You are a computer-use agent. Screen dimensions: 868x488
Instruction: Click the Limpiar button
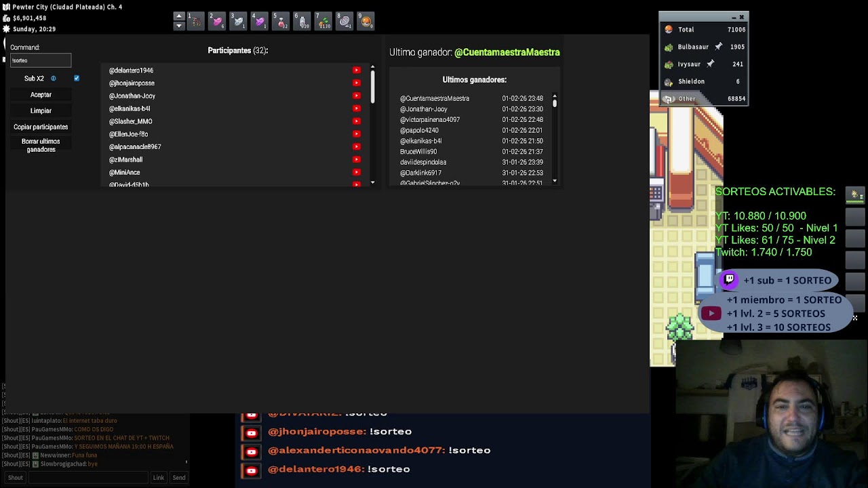[41, 110]
